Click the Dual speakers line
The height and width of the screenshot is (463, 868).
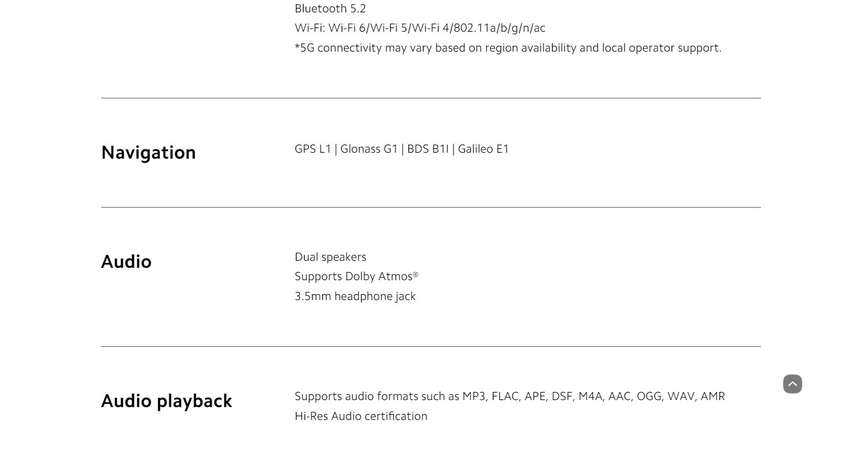[x=330, y=257]
